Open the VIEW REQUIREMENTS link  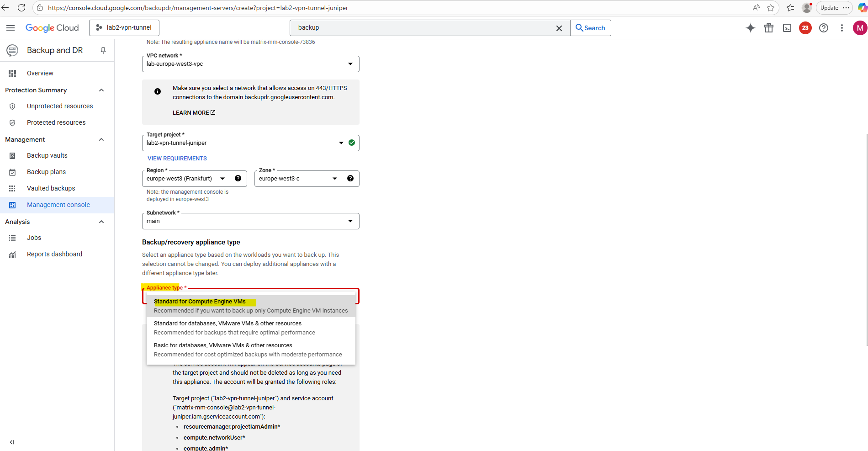click(x=177, y=159)
